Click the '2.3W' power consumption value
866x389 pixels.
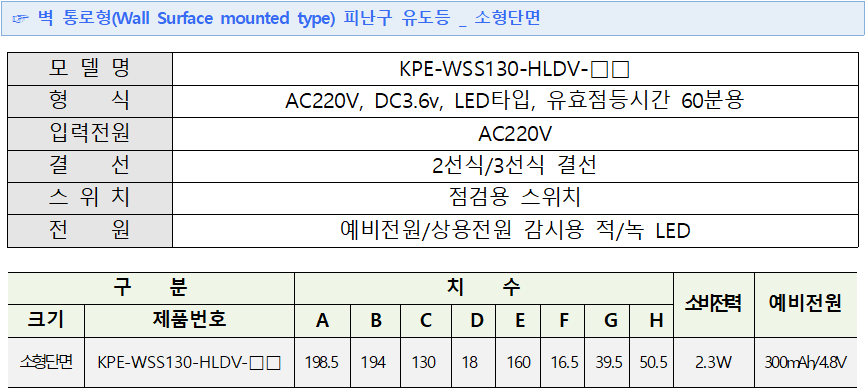click(x=714, y=363)
